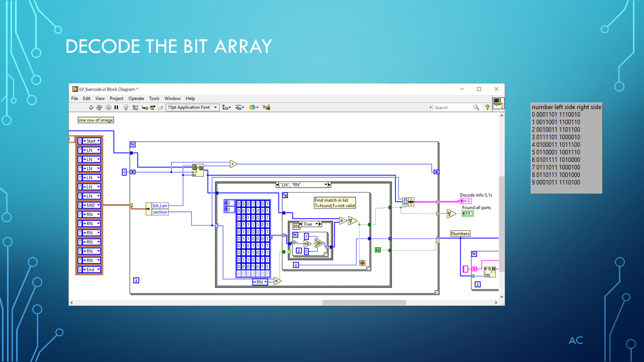The width and height of the screenshot is (644, 362).
Task: Click the Step Into debugging button
Action: 144,107
